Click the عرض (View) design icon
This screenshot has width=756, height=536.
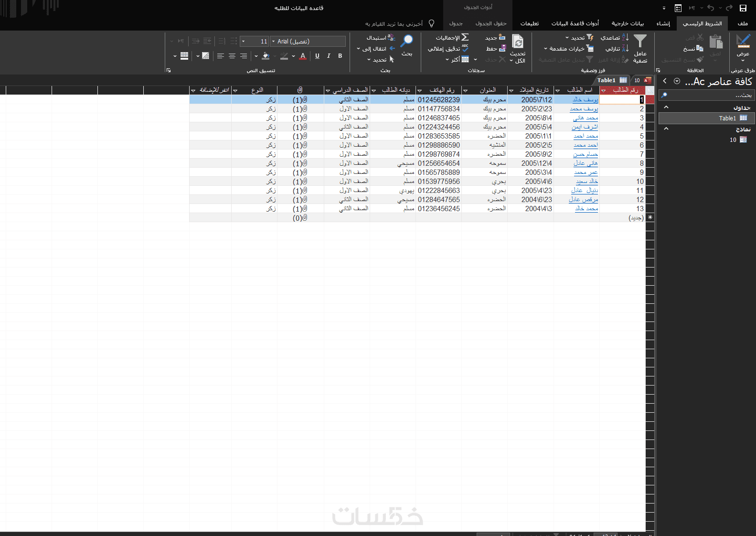click(743, 42)
